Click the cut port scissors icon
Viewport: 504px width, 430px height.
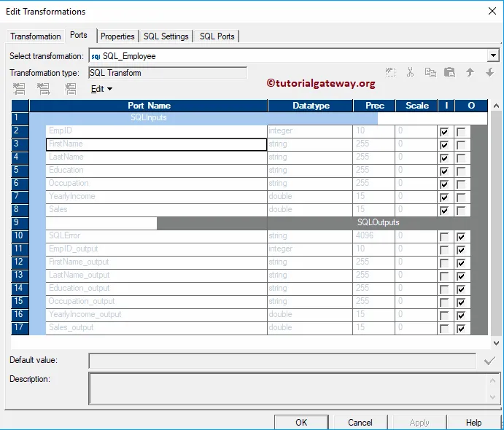point(410,73)
